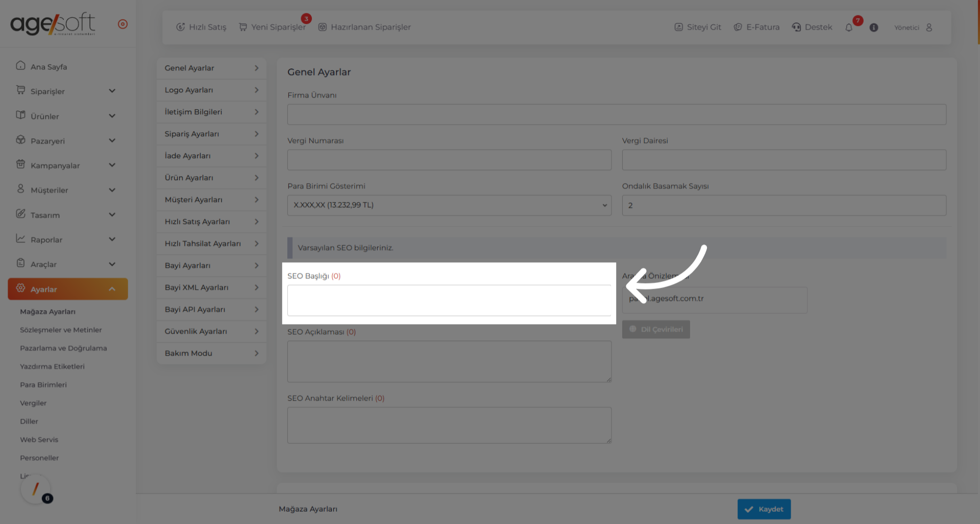Open notifications bell icon
Viewport: 980px width, 524px height.
pyautogui.click(x=849, y=28)
